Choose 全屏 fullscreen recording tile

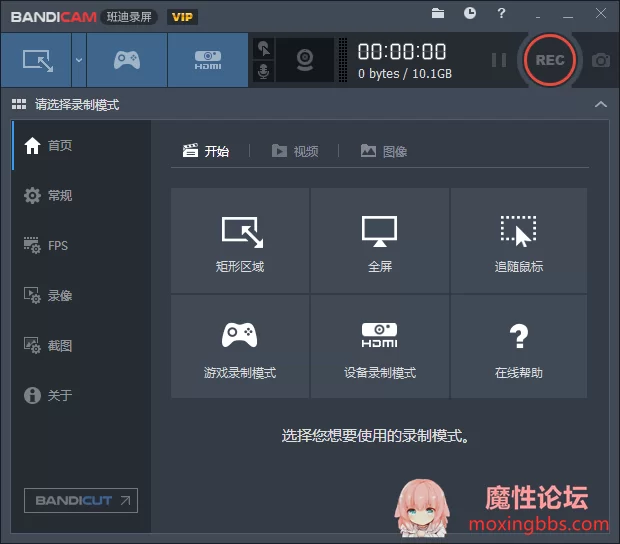point(380,240)
